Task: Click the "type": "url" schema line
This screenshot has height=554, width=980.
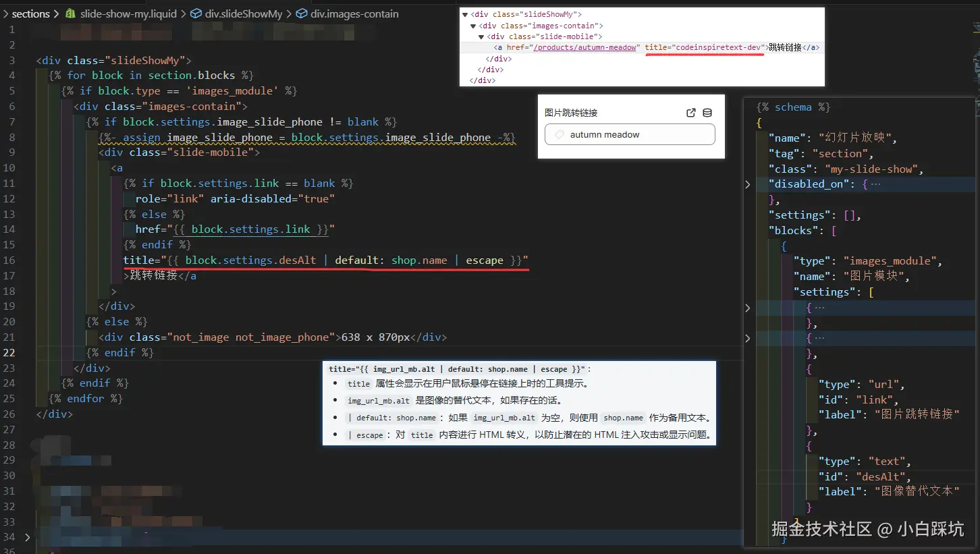Action: tap(861, 384)
